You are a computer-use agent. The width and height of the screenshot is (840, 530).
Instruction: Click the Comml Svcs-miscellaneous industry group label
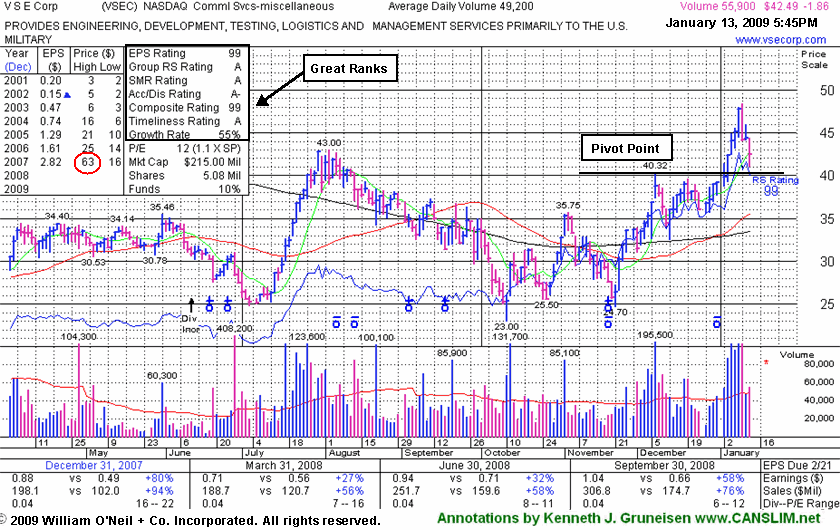point(264,6)
